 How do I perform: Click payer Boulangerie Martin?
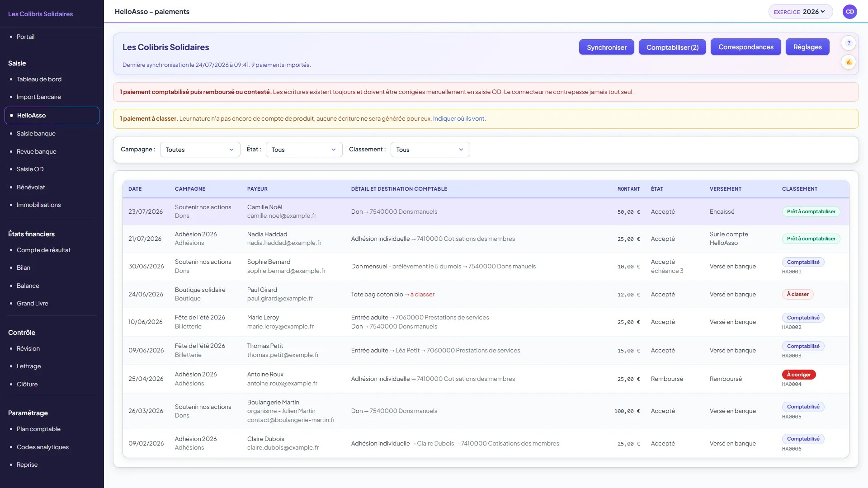273,403
